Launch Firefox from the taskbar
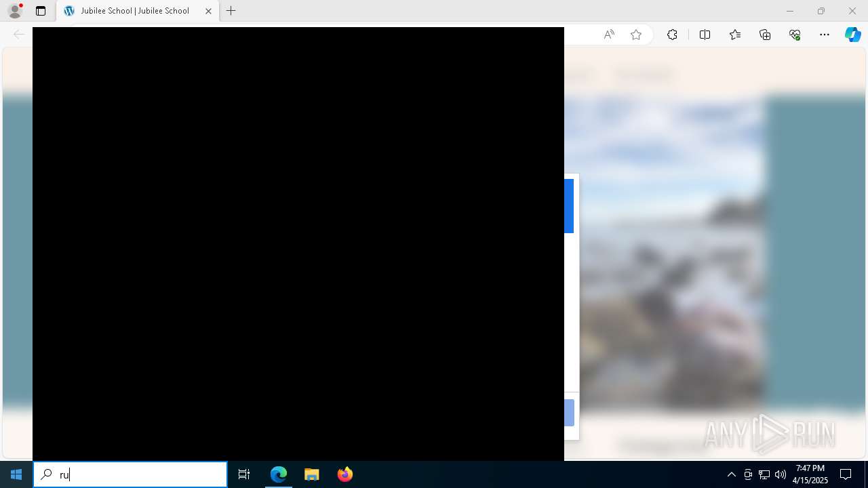Image resolution: width=868 pixels, height=488 pixels. (x=345, y=474)
